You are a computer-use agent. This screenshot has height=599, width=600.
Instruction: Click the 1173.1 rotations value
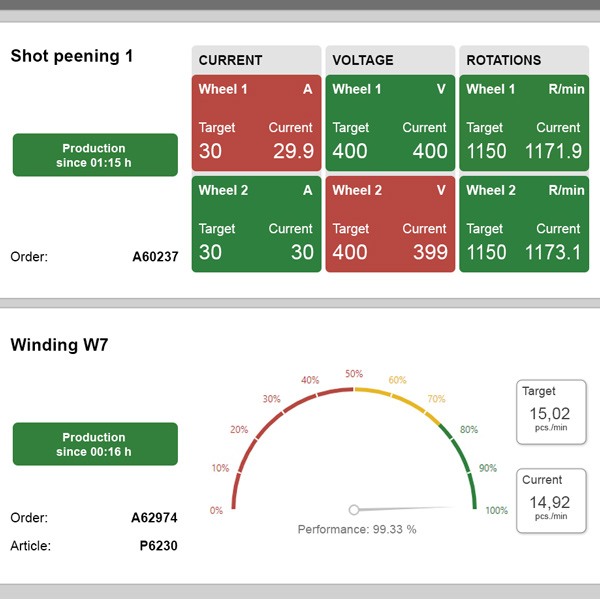tap(553, 252)
